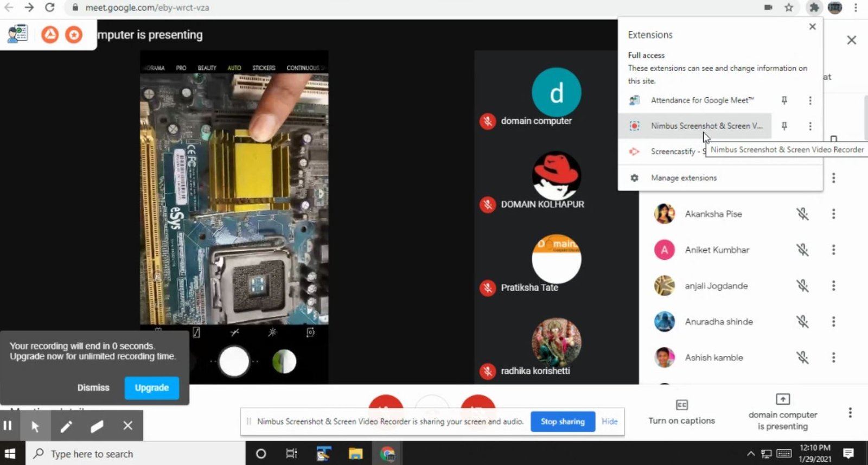Turn on captions

681,412
